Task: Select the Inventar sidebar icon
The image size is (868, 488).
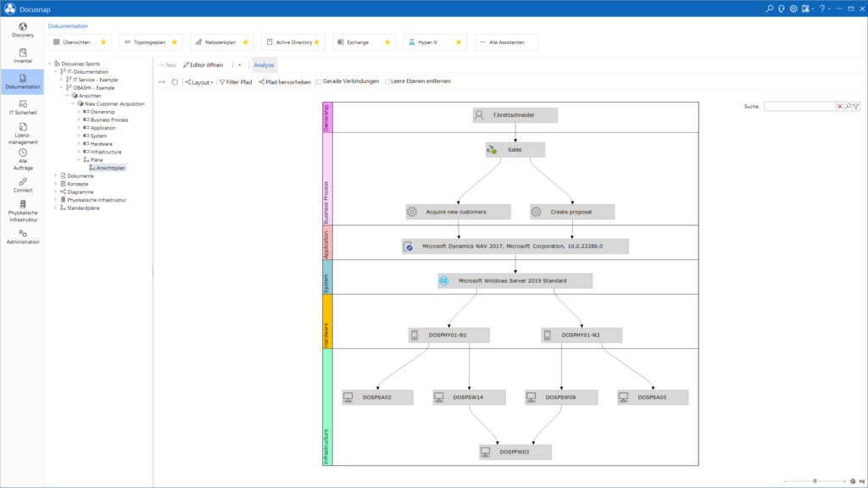Action: pyautogui.click(x=22, y=56)
